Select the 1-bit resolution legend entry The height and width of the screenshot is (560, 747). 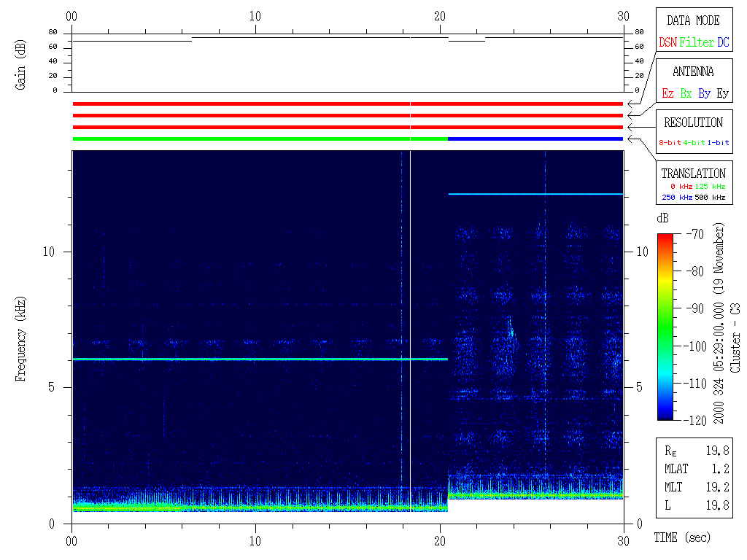click(719, 143)
